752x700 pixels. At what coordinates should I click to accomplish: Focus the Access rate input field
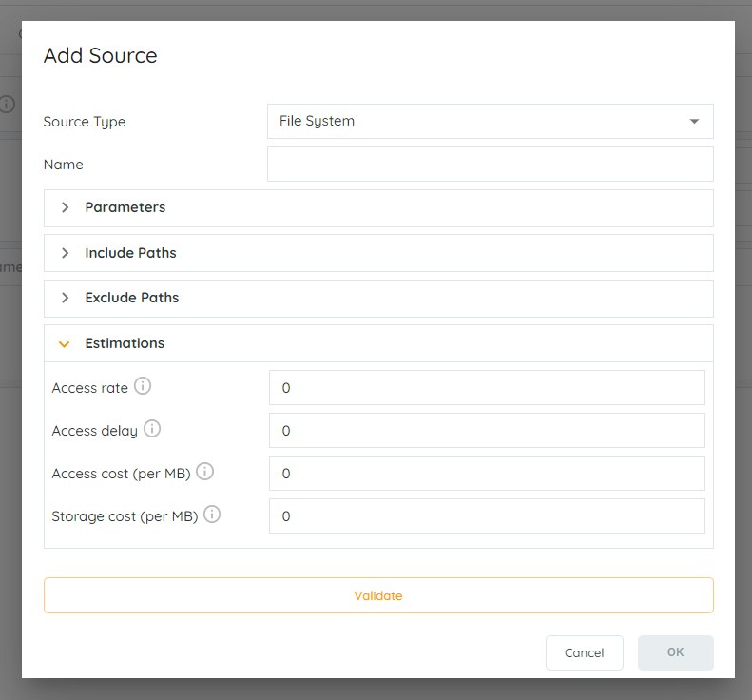pyautogui.click(x=487, y=388)
